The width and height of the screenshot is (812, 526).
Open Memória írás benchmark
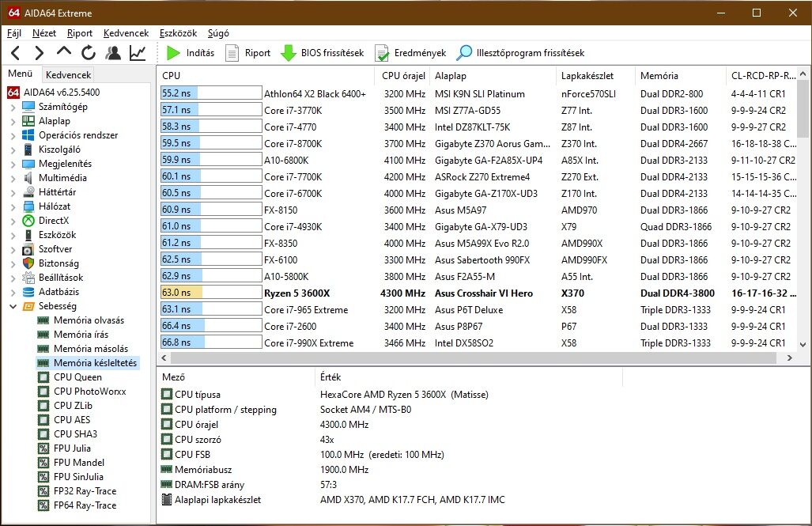pos(81,335)
